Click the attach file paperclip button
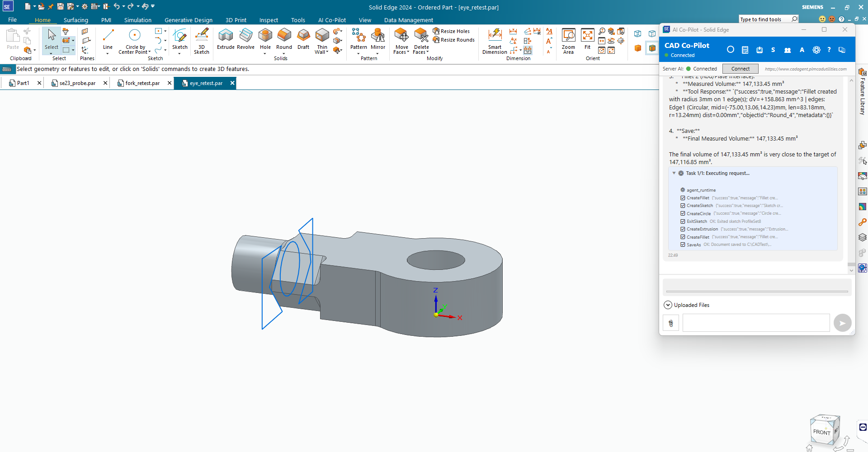This screenshot has height=452, width=868. point(671,323)
